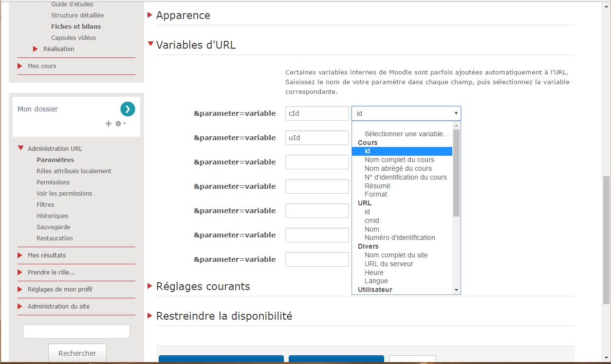Choose 'cmid' under the URL group

(372, 220)
